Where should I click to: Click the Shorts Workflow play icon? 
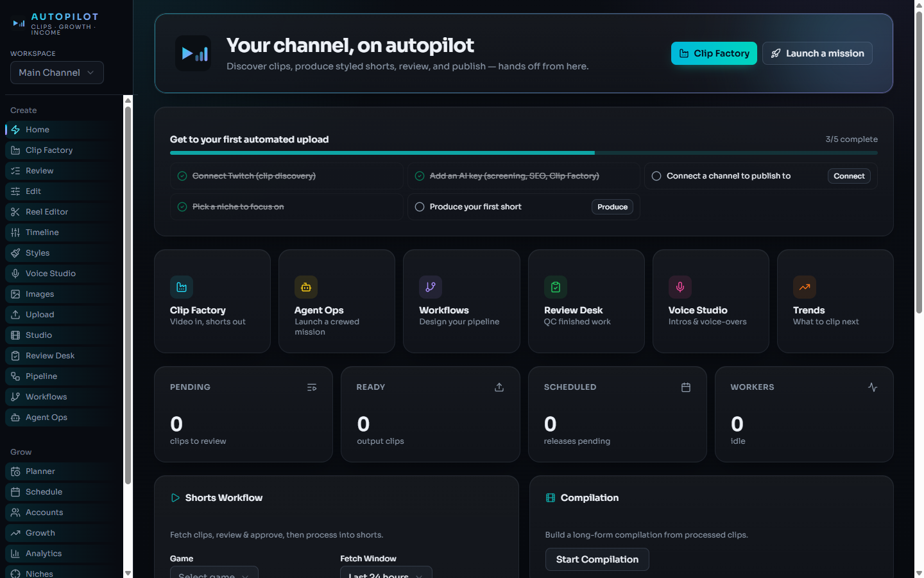[175, 498]
